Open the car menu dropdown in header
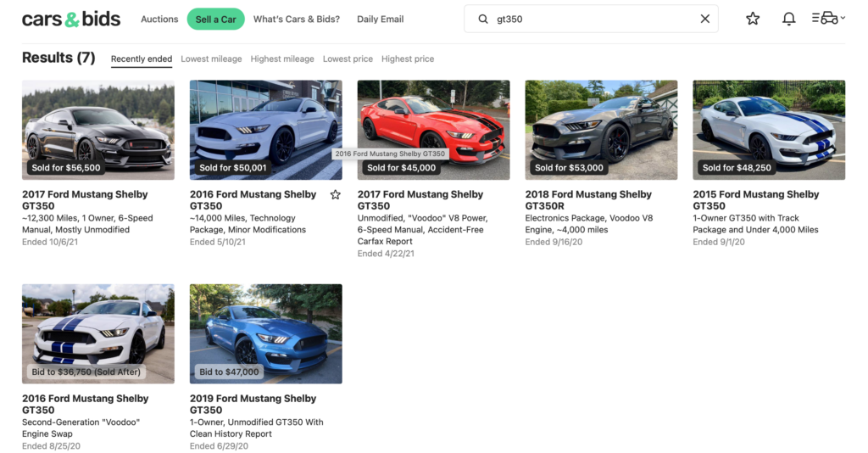Image resolution: width=868 pixels, height=453 pixels. tap(829, 19)
